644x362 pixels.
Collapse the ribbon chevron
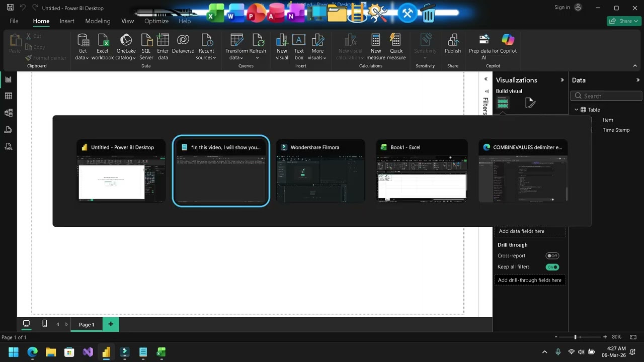(636, 65)
